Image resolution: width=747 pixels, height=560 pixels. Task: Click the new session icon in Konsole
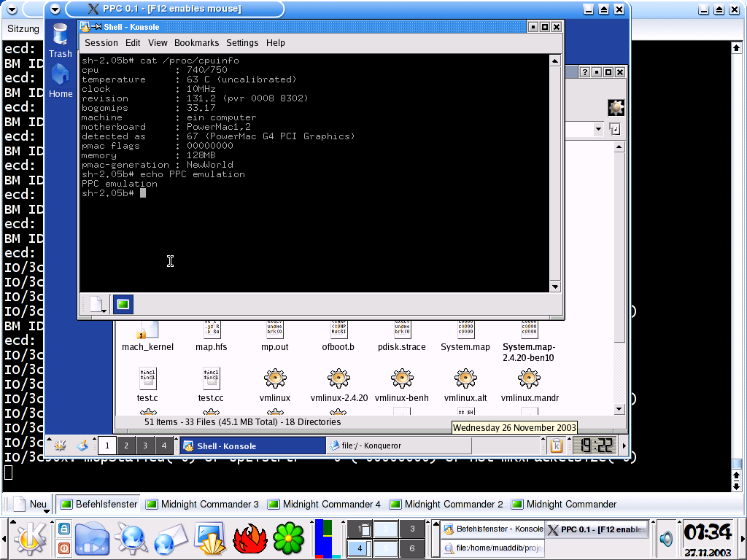tap(98, 304)
